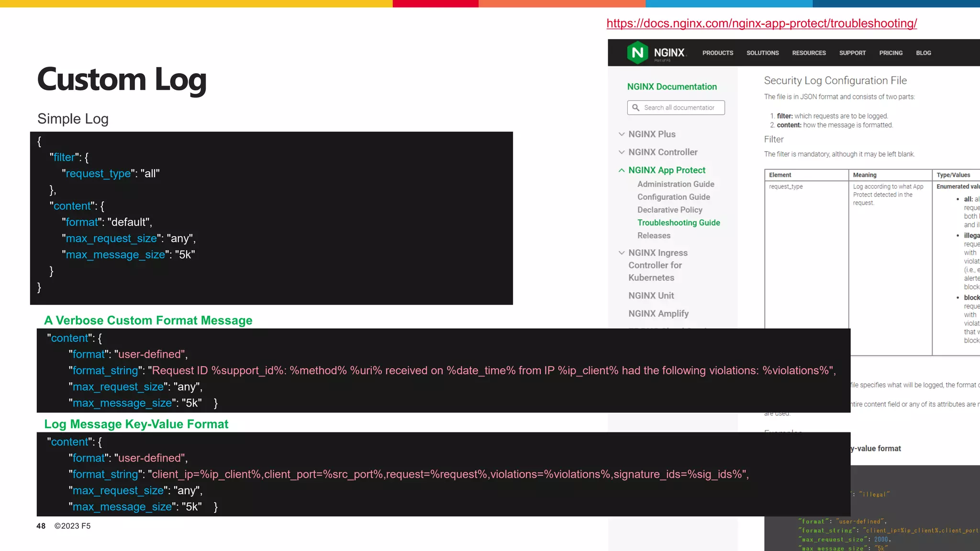This screenshot has height=551, width=980.
Task: Click the Filter section heading
Action: point(774,140)
